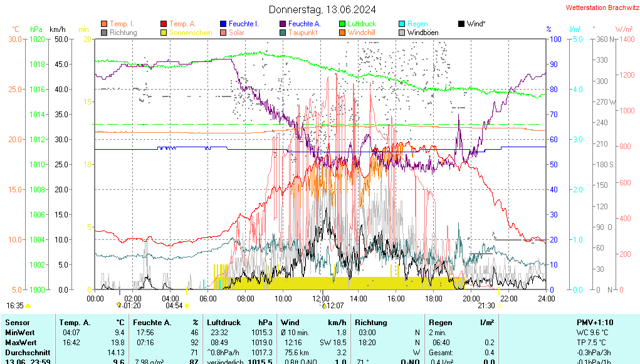This screenshot has width=640, height=364.
Task: Click the purple Feuchte A. legend square
Action: click(283, 24)
